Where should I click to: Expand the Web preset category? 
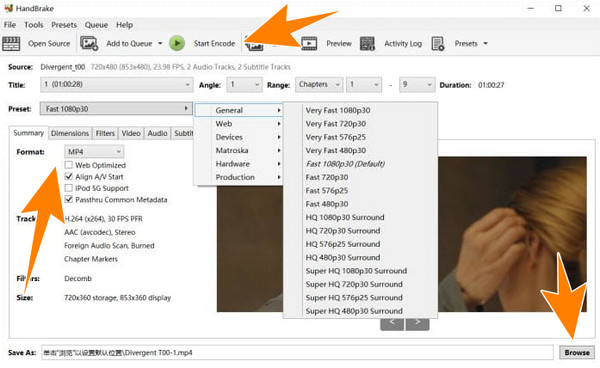point(239,124)
